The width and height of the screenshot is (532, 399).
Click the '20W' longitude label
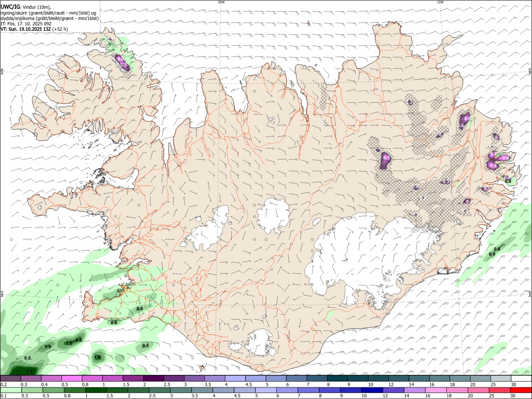(x=221, y=2)
